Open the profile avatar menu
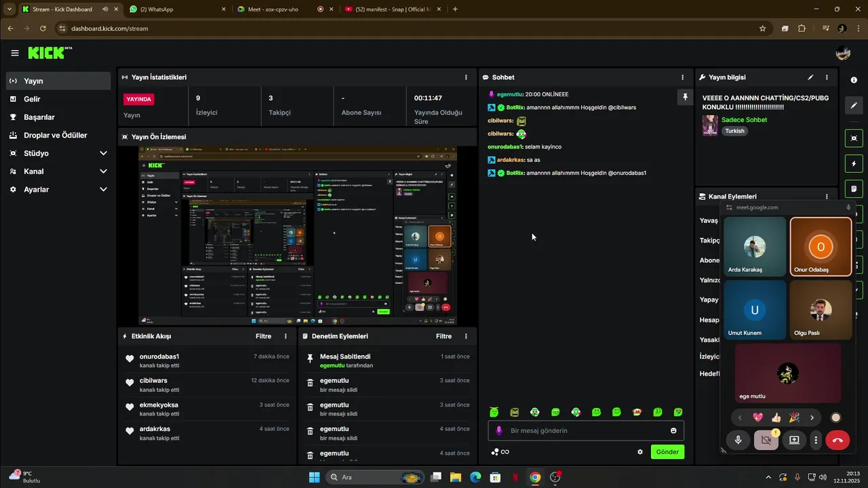Image resolution: width=868 pixels, height=488 pixels. click(843, 53)
